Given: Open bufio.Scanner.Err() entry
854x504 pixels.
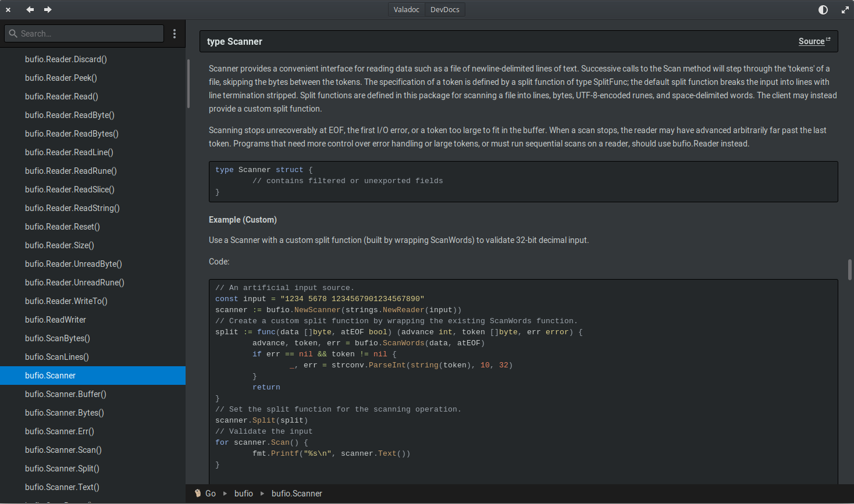Looking at the screenshot, I should coord(93,431).
